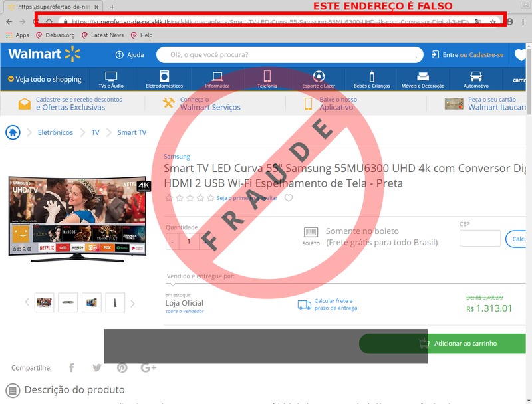Show next thumbnails with right chevron
This screenshot has height=404, width=532.
click(x=132, y=304)
